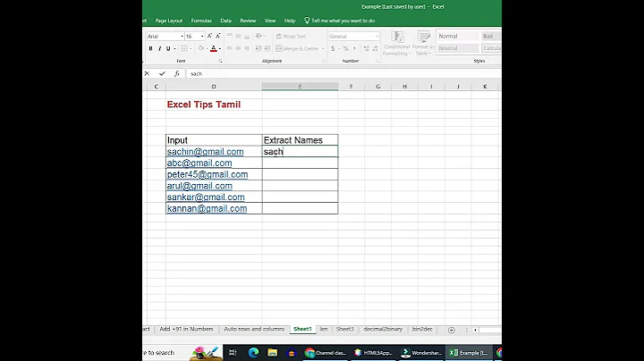This screenshot has height=361, width=644.
Task: Apply Top Align
Action: point(230,36)
